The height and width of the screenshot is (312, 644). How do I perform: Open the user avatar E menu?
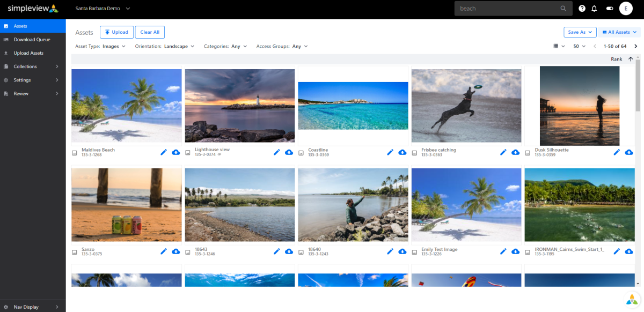(626, 9)
